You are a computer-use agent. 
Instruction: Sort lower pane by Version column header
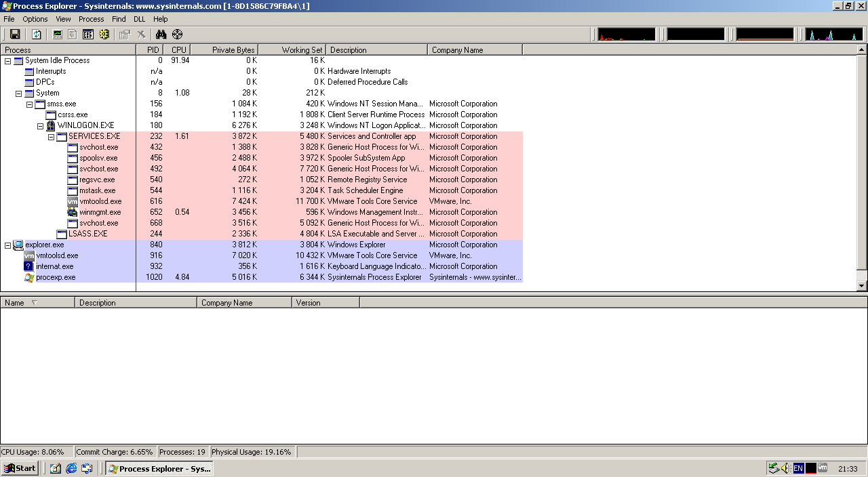[326, 302]
